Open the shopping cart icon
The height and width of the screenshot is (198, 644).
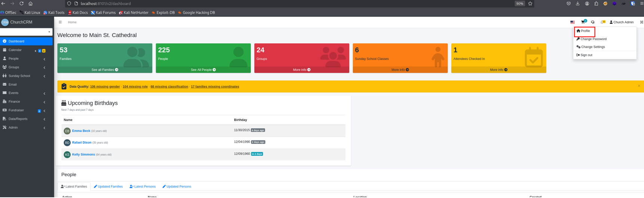583,22
